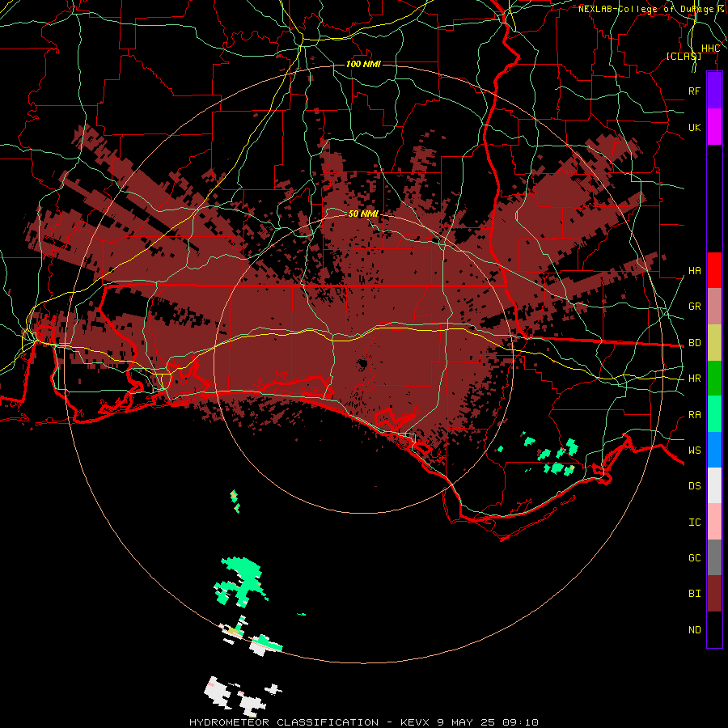Image resolution: width=728 pixels, height=728 pixels.
Task: Click the 'UK' legend label
Action: (695, 127)
